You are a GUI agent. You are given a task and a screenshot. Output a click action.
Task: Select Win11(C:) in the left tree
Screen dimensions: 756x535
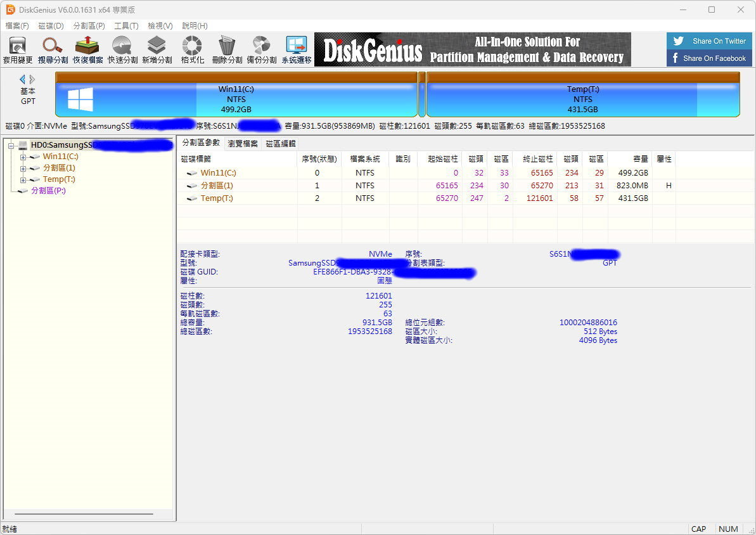coord(60,157)
